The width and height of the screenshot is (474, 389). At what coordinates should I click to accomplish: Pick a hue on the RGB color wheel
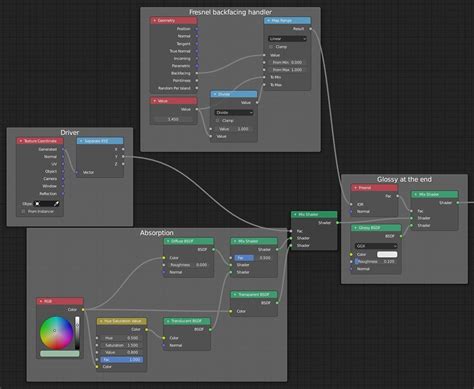(56, 333)
